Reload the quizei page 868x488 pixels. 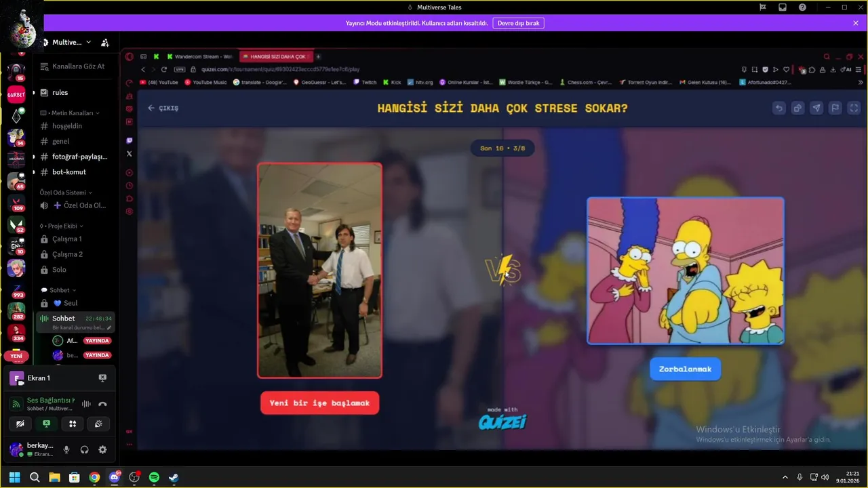pos(164,69)
